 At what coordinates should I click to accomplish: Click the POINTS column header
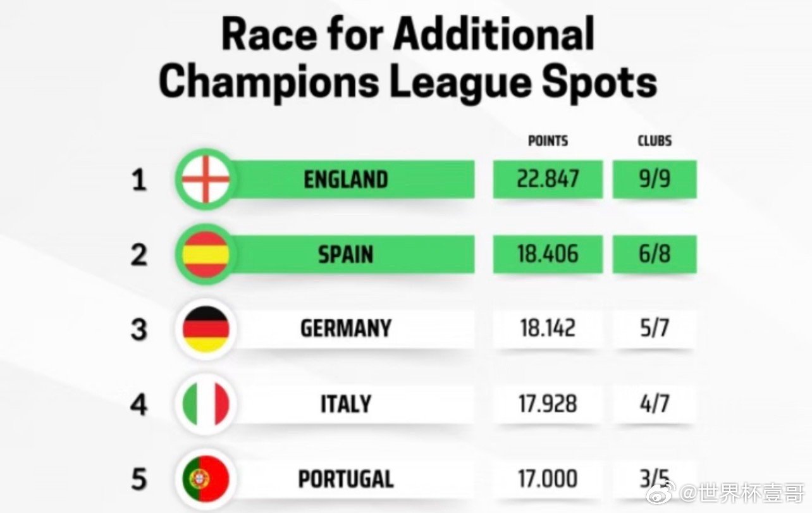(548, 140)
